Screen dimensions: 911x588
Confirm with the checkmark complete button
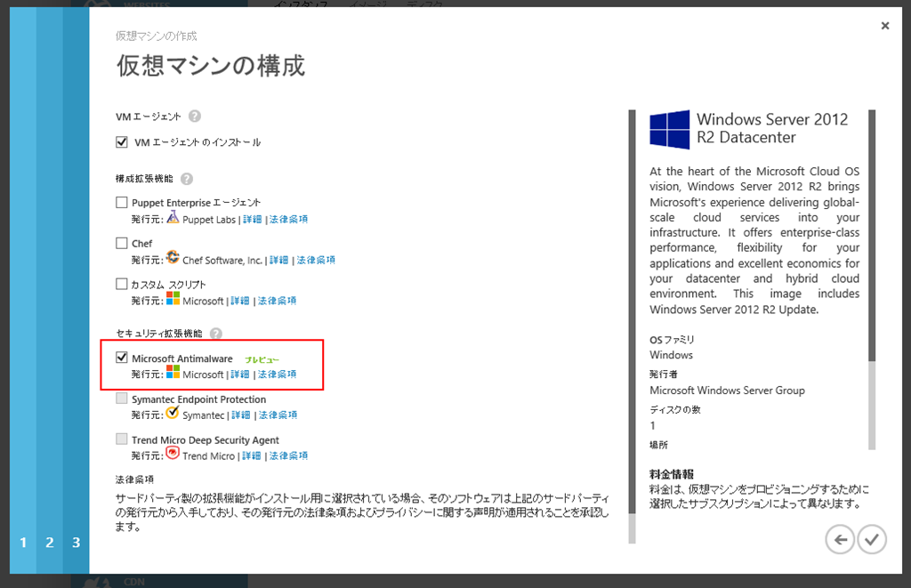[x=872, y=540]
